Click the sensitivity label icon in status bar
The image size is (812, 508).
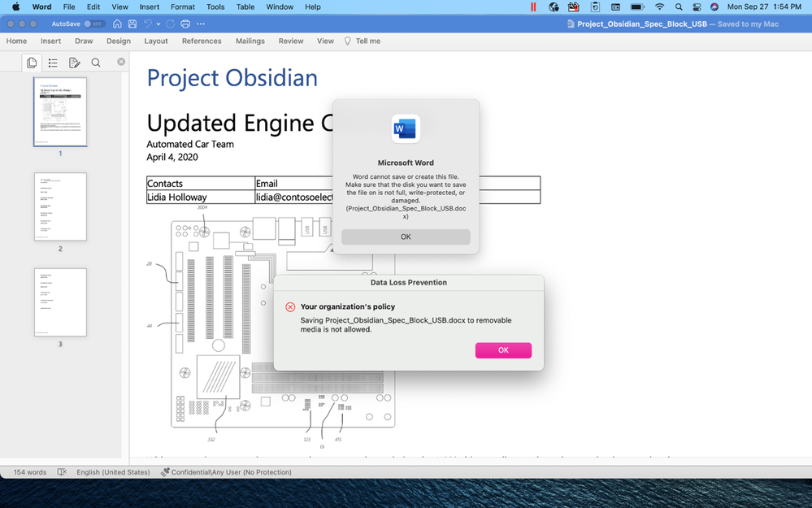click(x=165, y=472)
